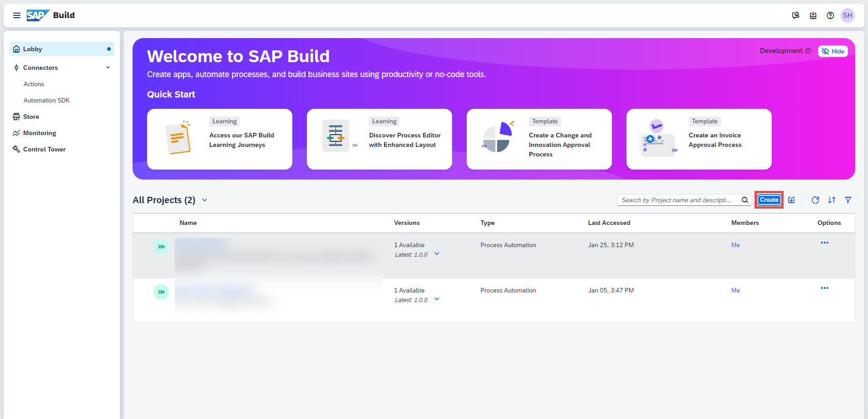Click the Development info icon
Image resolution: width=868 pixels, height=419 pixels.
click(x=808, y=51)
